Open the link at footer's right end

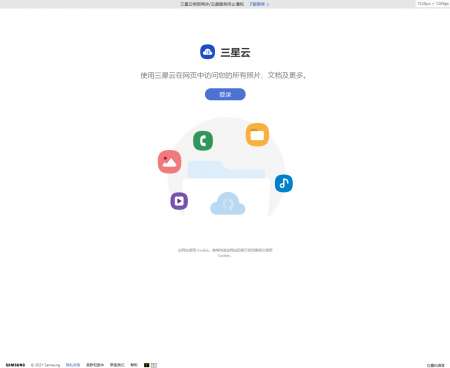tap(436, 365)
